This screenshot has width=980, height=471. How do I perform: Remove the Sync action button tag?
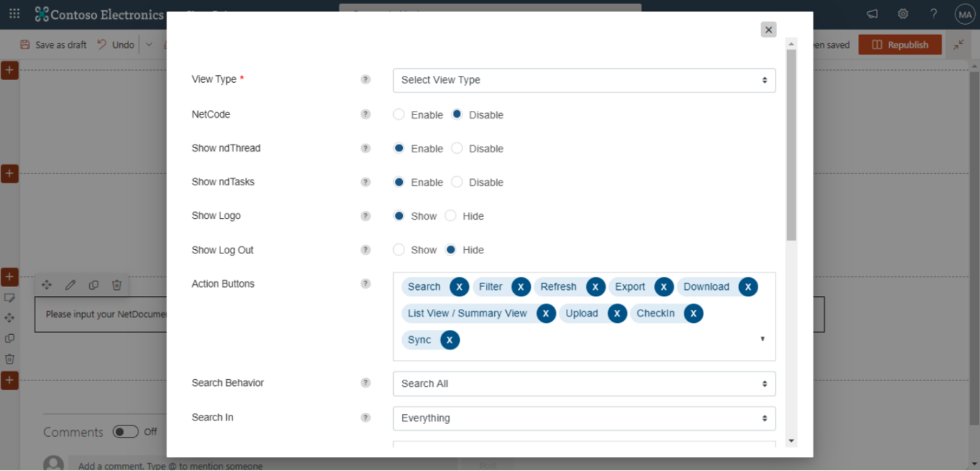coord(450,340)
